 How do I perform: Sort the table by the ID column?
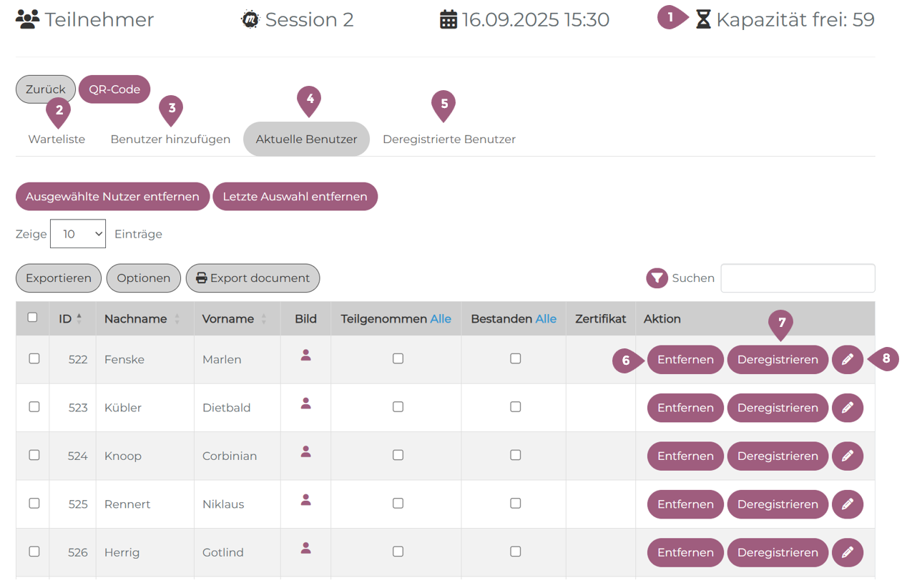click(79, 319)
